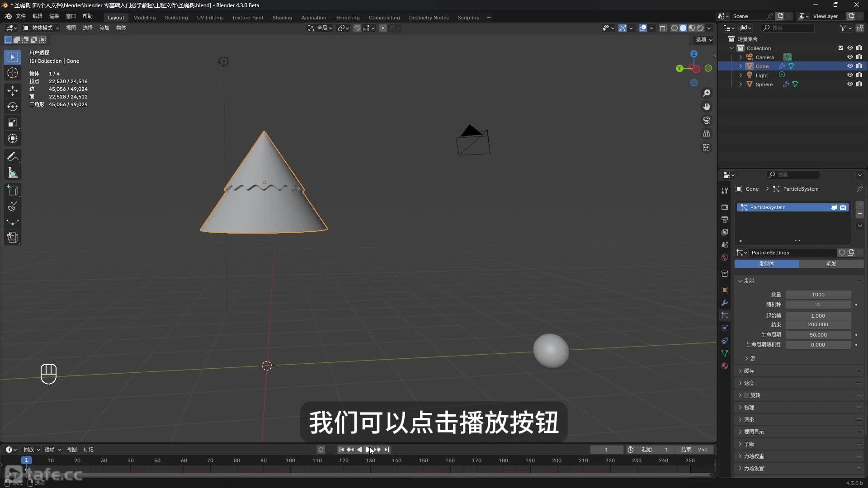Click the Add Cube tool
868x488 pixels.
click(x=13, y=190)
